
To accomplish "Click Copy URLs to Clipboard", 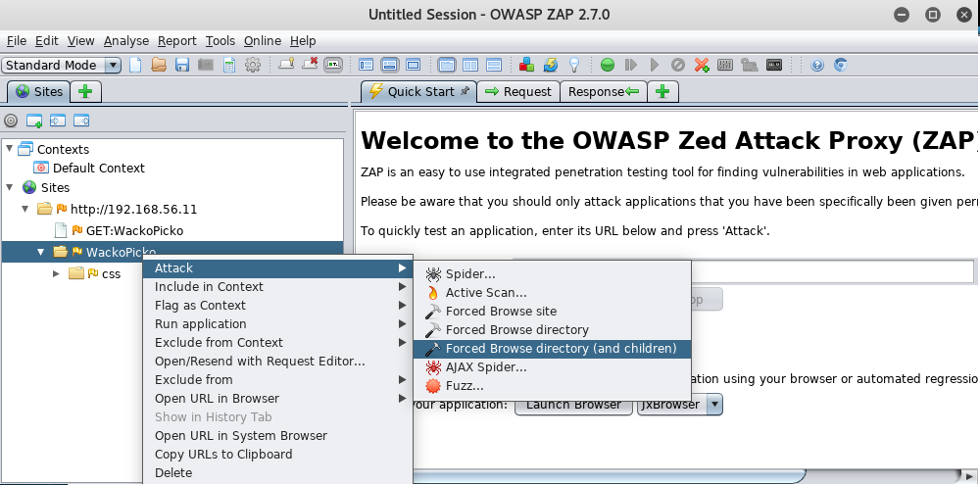I will tap(277, 455).
